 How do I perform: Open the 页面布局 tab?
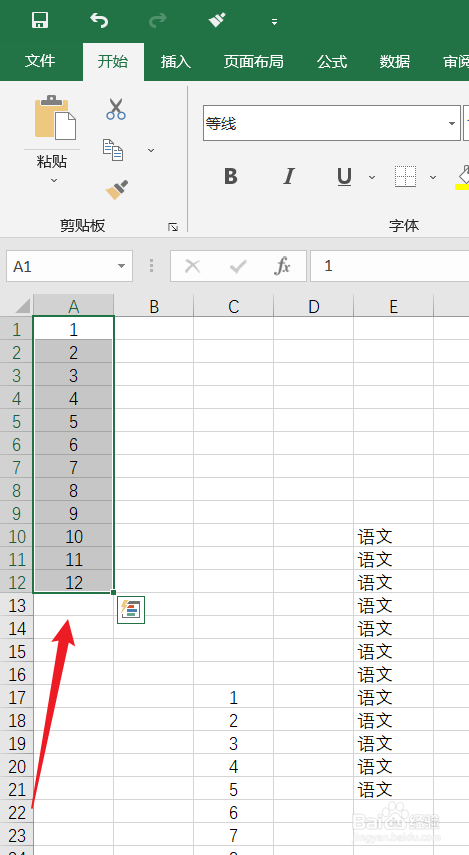click(x=254, y=61)
